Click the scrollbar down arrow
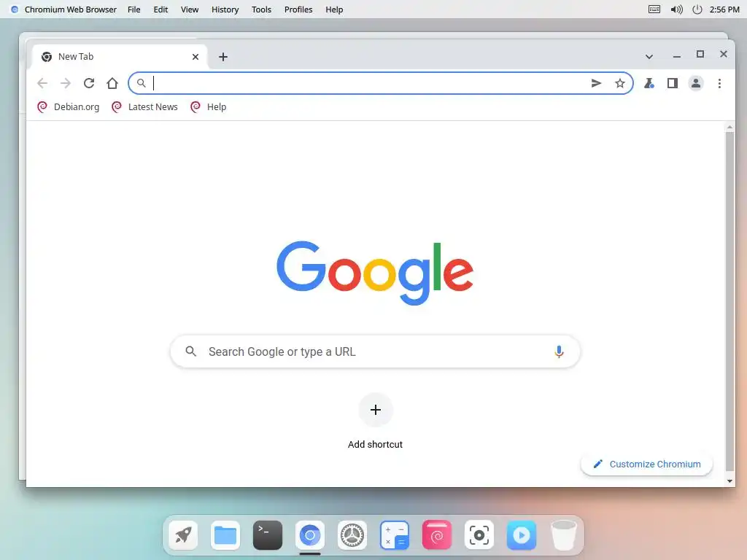This screenshot has height=560, width=747. pos(729,481)
